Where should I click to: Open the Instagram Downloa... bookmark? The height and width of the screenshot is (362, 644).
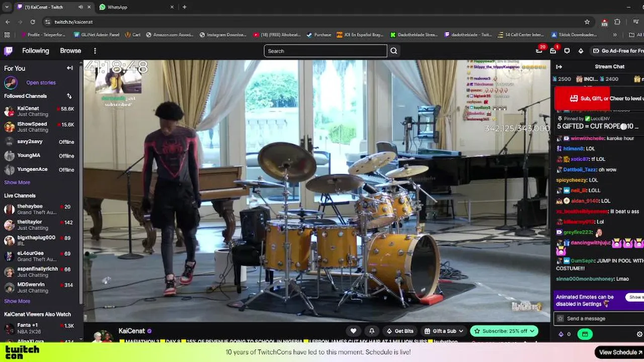223,35
